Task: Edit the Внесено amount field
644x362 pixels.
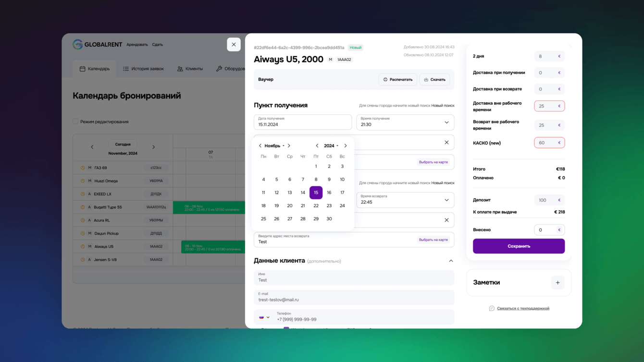Action: (x=549, y=230)
